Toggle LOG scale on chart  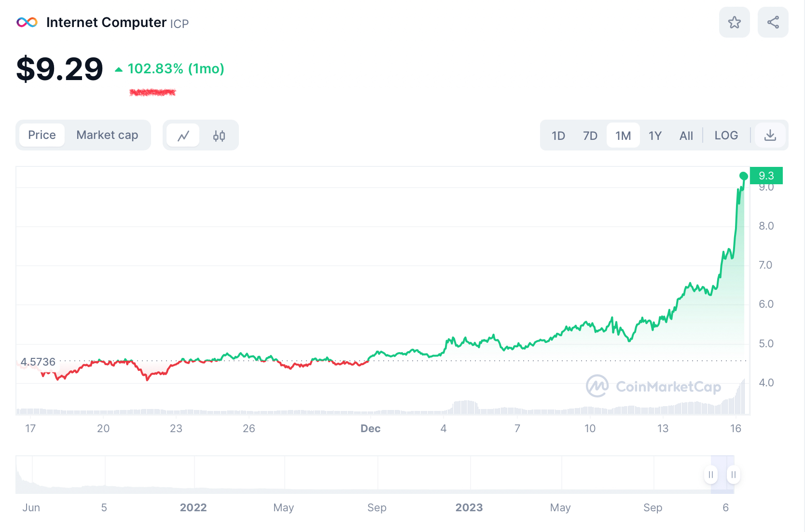(x=726, y=136)
